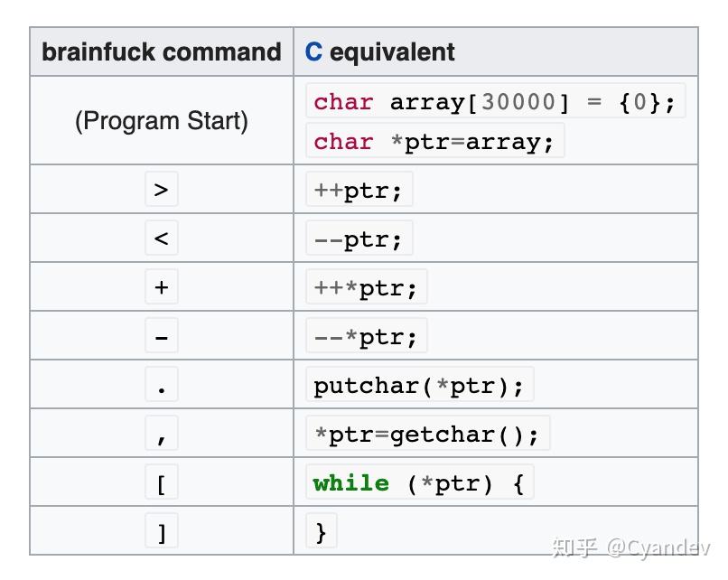Viewport: 728px width, 580px height.
Task: Click the "char *ptr=array;" code snippet
Action: pyautogui.click(x=434, y=142)
